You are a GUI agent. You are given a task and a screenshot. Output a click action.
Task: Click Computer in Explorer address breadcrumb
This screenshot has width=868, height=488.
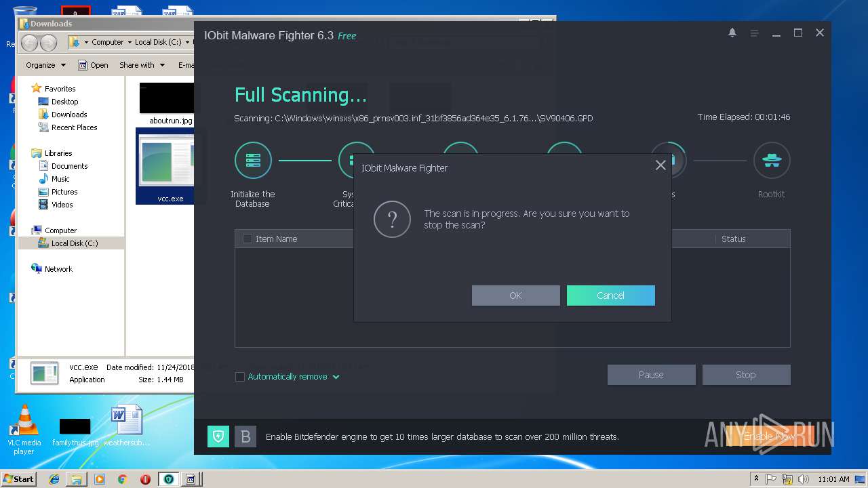pyautogui.click(x=108, y=42)
